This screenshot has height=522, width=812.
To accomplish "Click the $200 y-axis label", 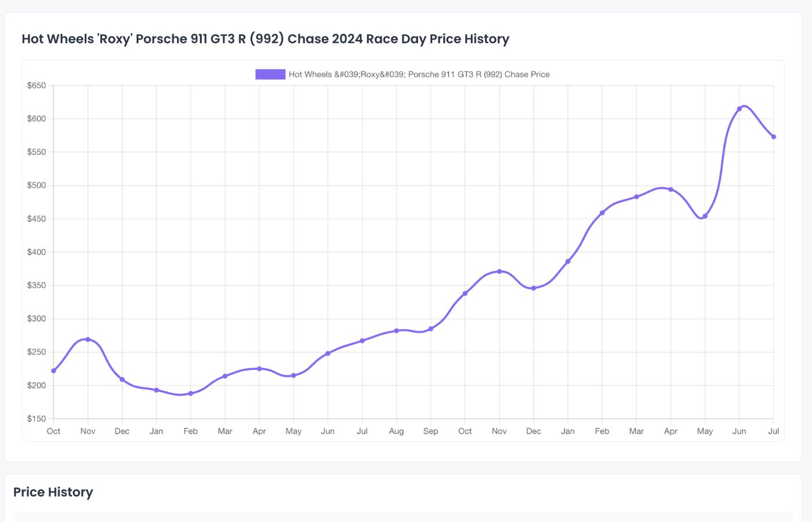I will (x=37, y=385).
